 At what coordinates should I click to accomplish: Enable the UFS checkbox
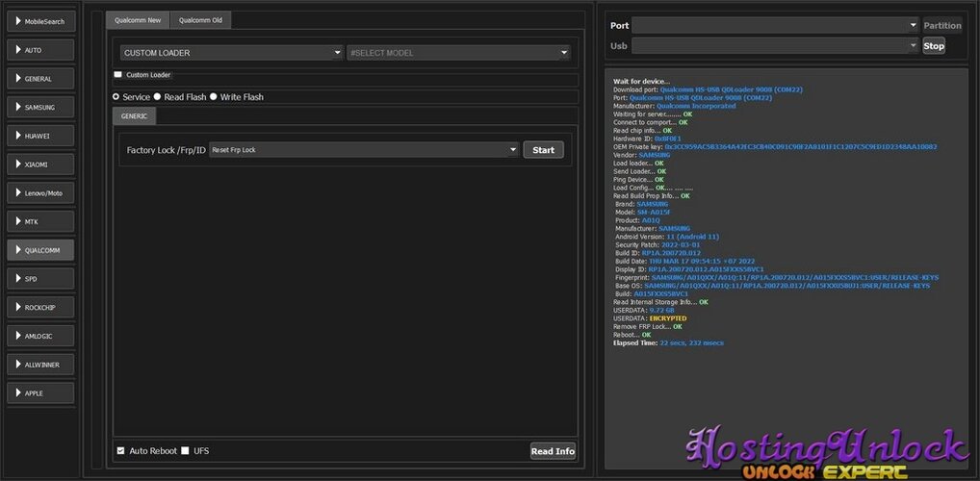(185, 450)
